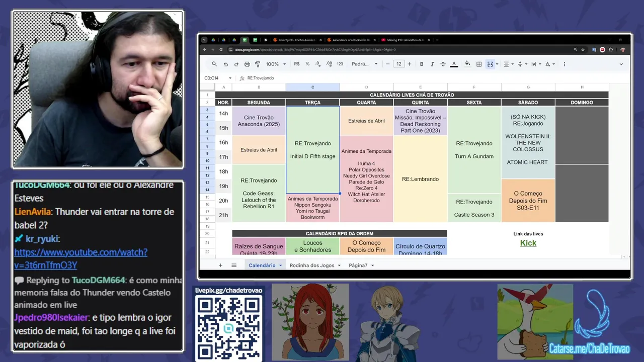Decrease decimal places
Viewport: 644px width, 362px height.
pos(318,64)
